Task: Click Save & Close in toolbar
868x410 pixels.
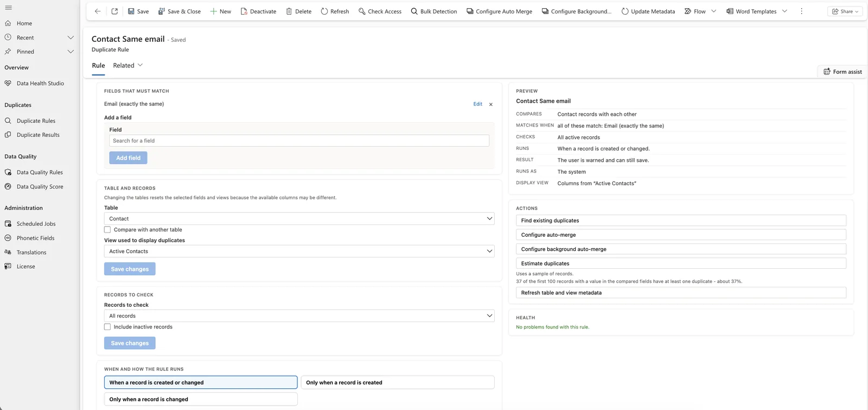Action: 180,11
